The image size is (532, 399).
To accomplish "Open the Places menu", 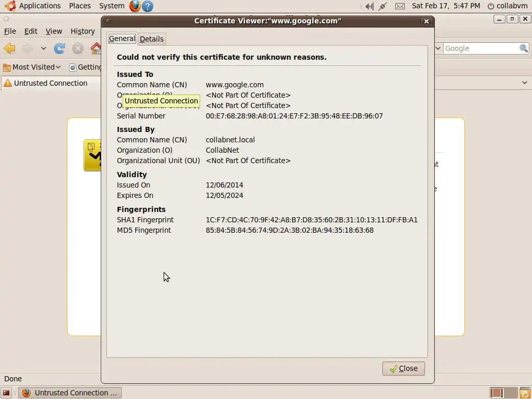I will tap(79, 6).
